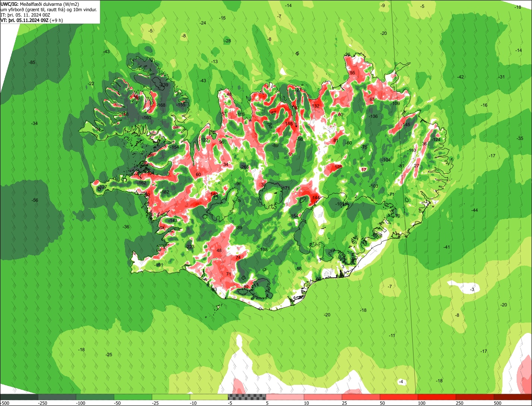Viewport: 532px width, 406px height.
Task: Click the "-31" value over the eastern sea
Action: [x=502, y=77]
